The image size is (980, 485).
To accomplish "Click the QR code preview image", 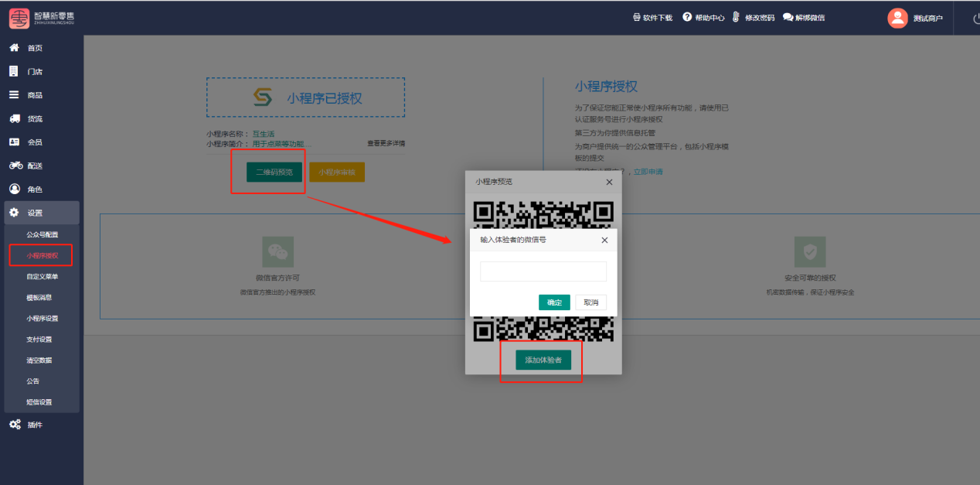I will 543,271.
